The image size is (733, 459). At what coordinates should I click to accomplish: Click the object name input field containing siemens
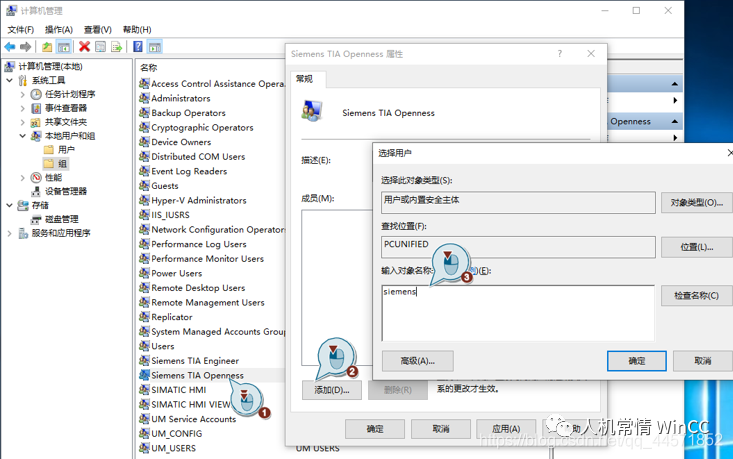[x=518, y=313]
